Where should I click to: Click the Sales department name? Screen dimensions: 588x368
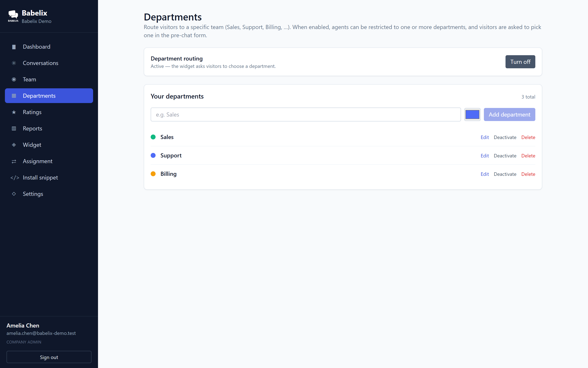[x=167, y=137]
